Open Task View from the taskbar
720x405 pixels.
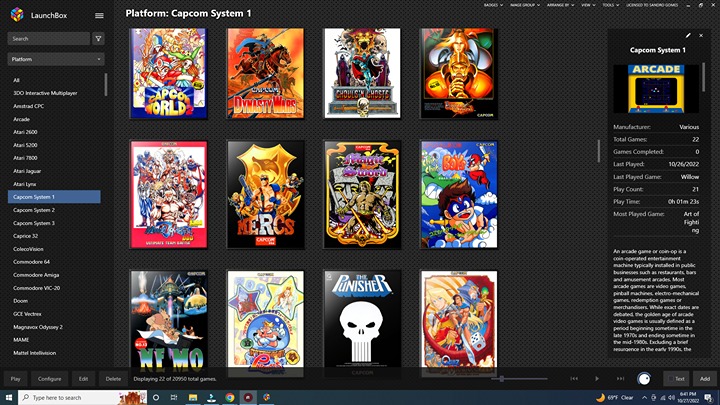[174, 397]
